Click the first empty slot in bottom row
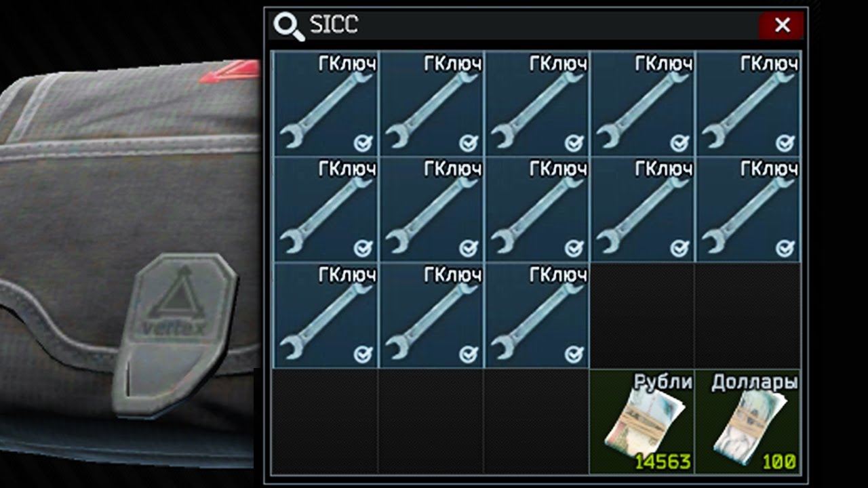The height and width of the screenshot is (488, 868). pos(325,421)
